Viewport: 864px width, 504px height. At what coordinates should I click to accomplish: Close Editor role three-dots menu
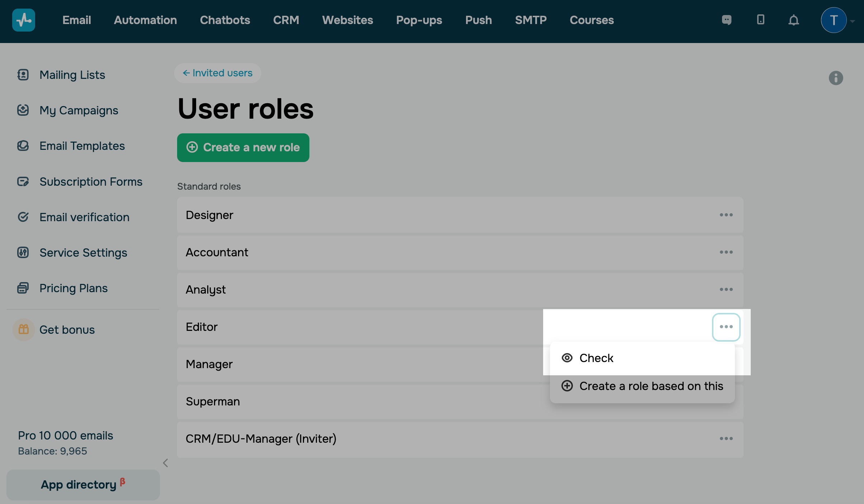point(726,327)
